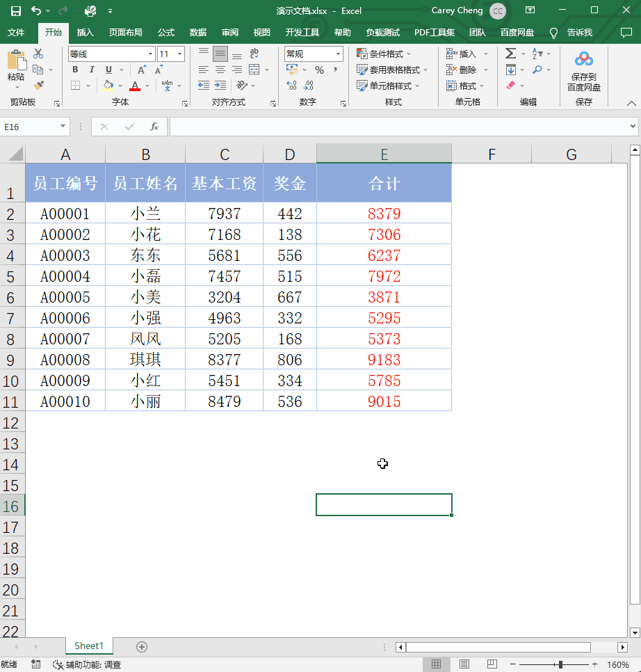Open Sort and Filter icon
Image resolution: width=641 pixels, height=672 pixels.
(537, 54)
